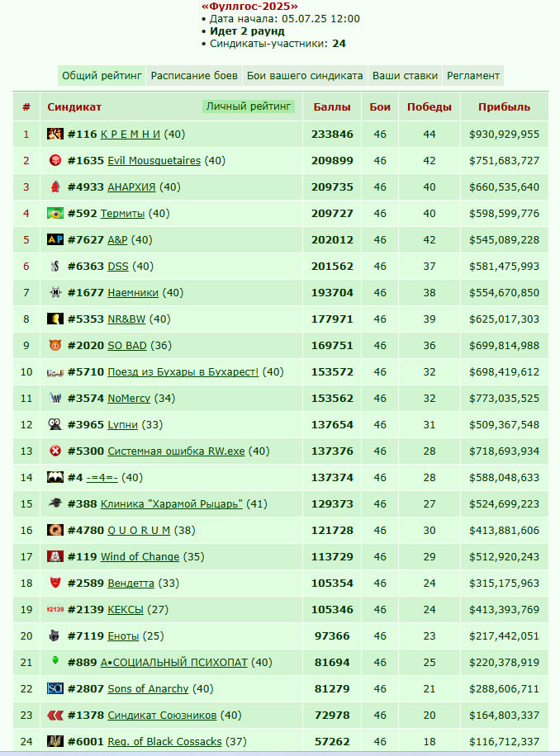
Task: Click the green balloon icon of А•СОЦИАЛЬНЫЙ ПСИХОПАТ
Action: click(55, 660)
